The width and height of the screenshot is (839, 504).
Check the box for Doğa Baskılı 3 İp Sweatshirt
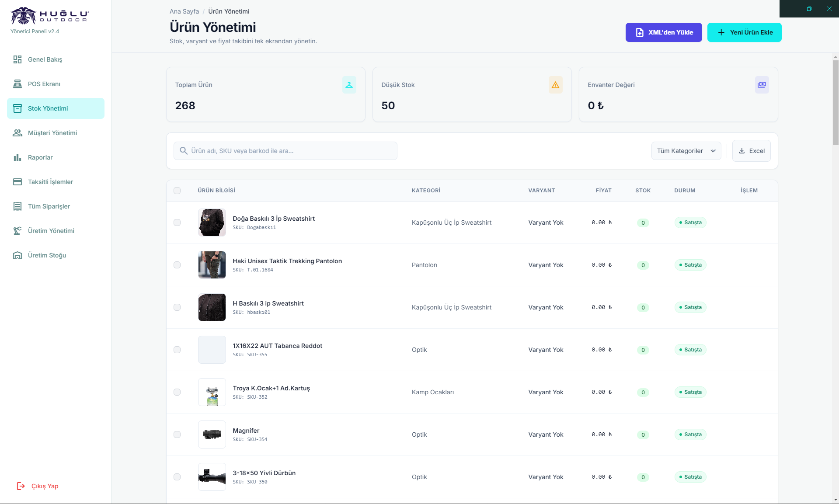tap(177, 222)
